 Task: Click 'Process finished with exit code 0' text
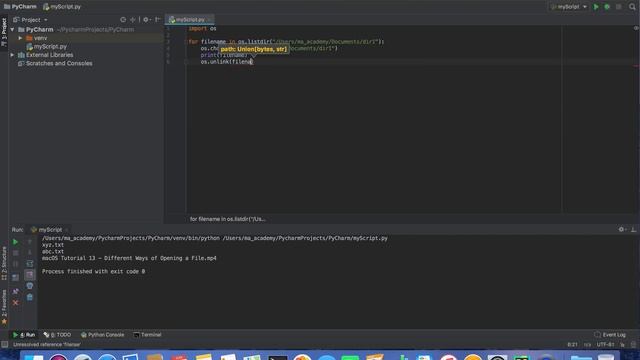click(93, 271)
